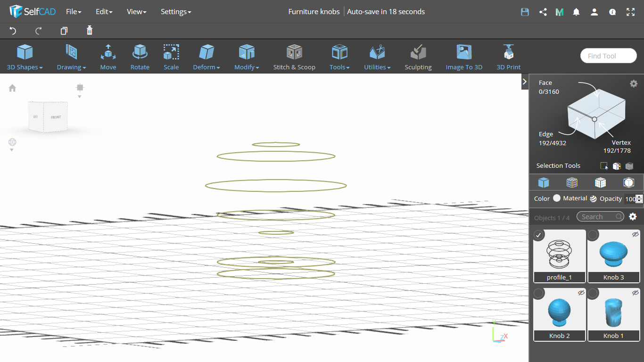Open the Color swatch picker
The image size is (644, 362).
pos(557,198)
